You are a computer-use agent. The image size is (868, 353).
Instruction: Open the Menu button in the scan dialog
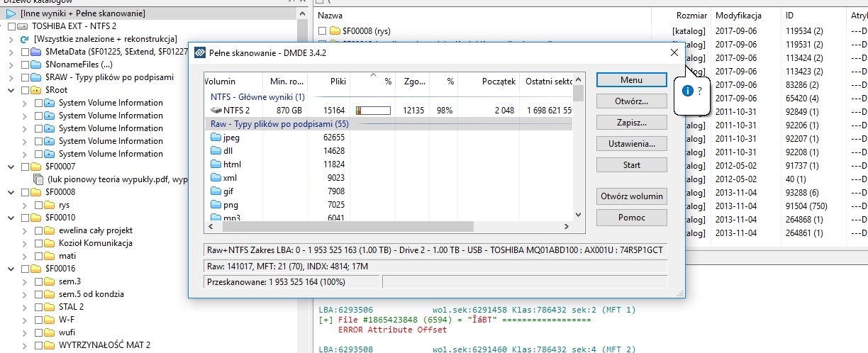tap(631, 79)
